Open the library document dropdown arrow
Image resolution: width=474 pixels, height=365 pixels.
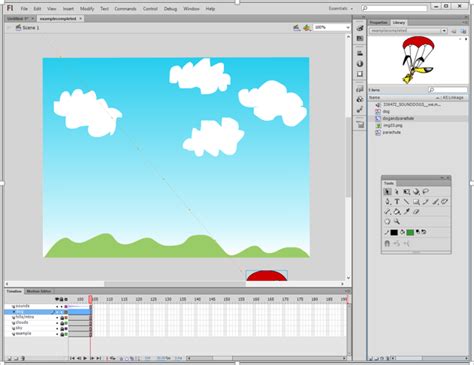[444, 31]
